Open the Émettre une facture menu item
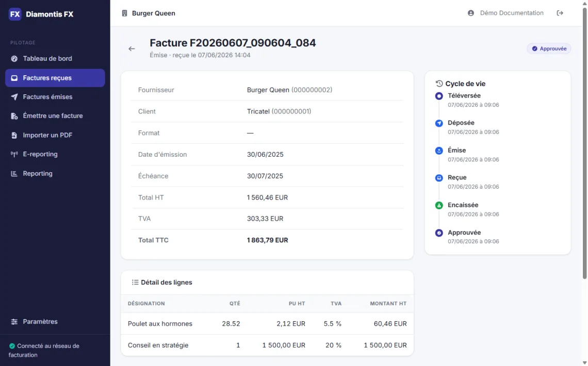This screenshot has height=366, width=588. click(55, 116)
